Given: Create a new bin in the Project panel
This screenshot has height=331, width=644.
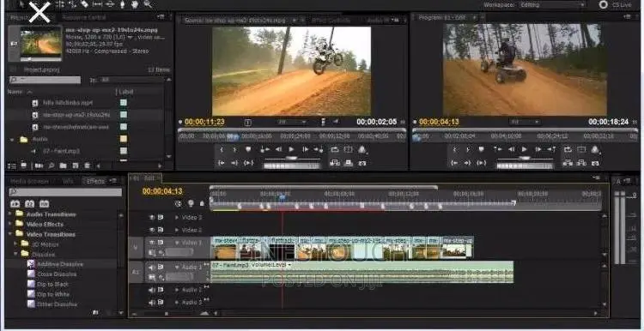Looking at the screenshot, I should click(63, 165).
